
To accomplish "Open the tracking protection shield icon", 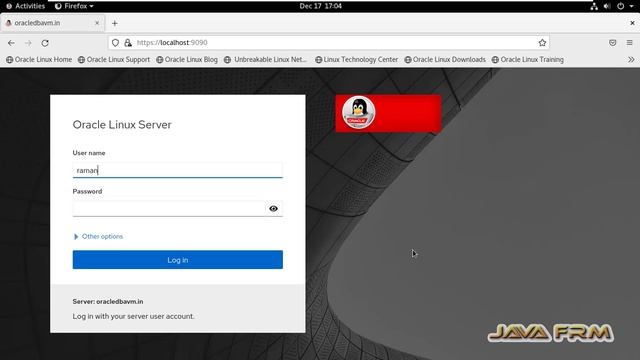I will tap(116, 42).
